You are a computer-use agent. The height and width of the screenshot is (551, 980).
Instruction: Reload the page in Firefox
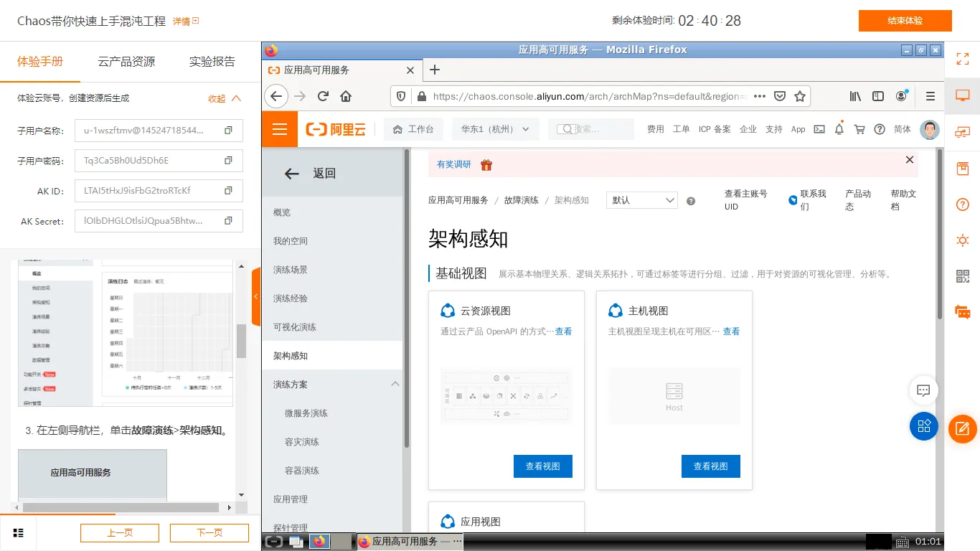coord(323,96)
